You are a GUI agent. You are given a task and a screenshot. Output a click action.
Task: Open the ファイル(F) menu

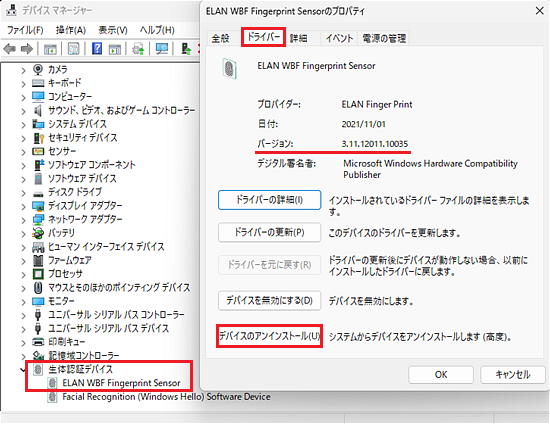tap(25, 30)
